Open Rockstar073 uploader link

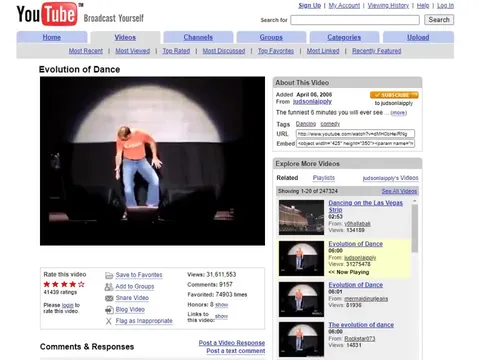click(x=360, y=339)
